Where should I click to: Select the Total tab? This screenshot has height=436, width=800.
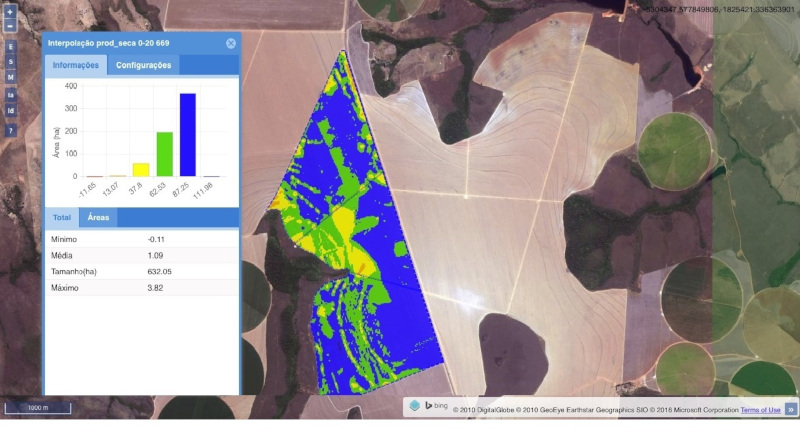(62, 217)
